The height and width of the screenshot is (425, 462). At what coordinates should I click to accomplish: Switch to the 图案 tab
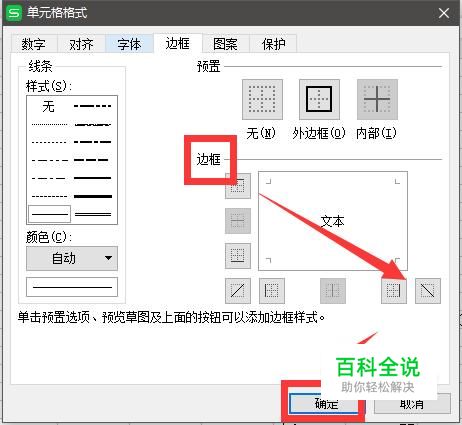(225, 44)
